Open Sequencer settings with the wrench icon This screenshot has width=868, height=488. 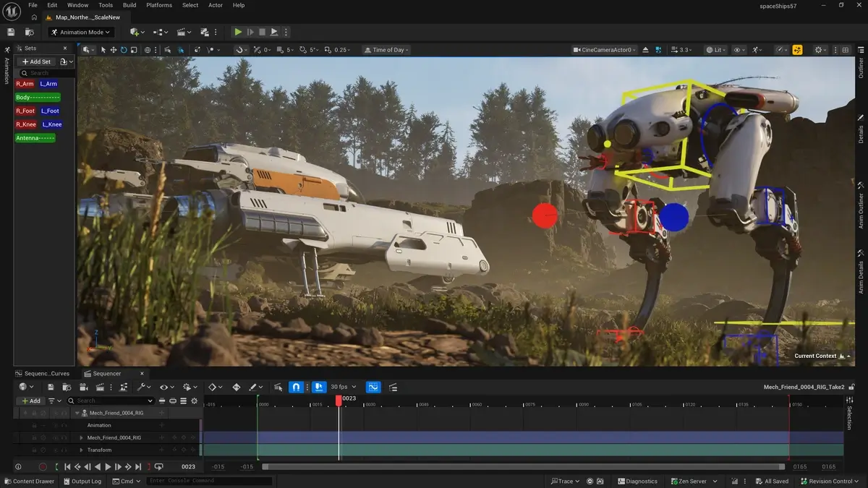tap(142, 387)
